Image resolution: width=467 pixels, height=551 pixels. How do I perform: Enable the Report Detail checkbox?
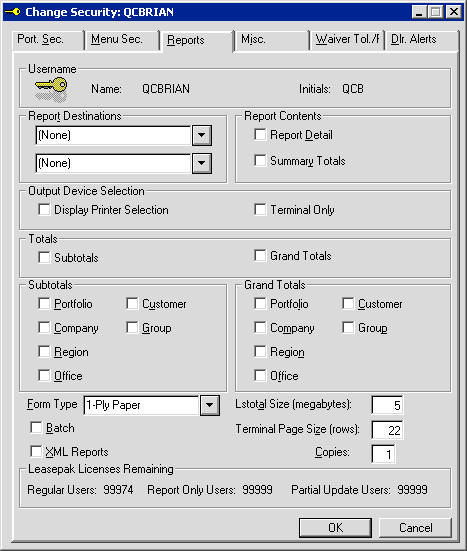click(260, 134)
